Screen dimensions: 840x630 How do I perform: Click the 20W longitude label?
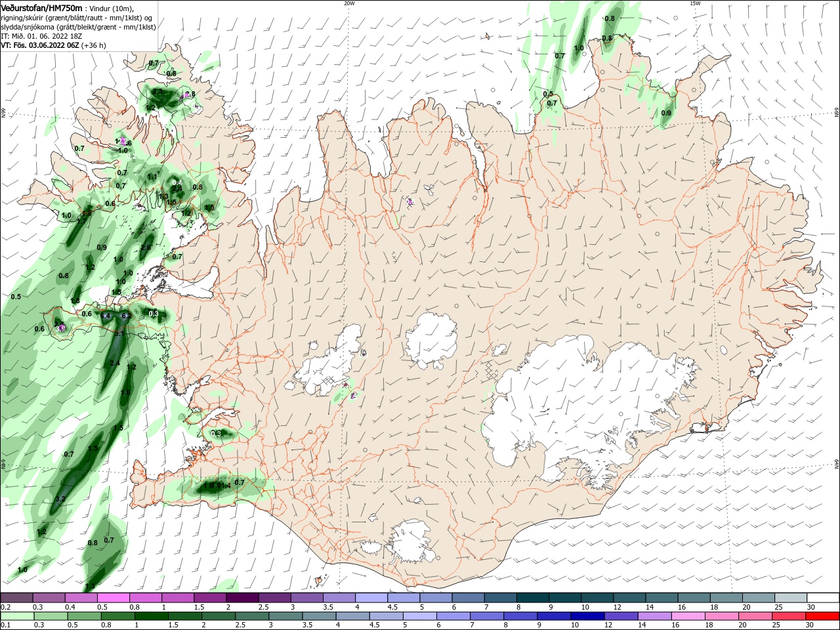[x=349, y=3]
